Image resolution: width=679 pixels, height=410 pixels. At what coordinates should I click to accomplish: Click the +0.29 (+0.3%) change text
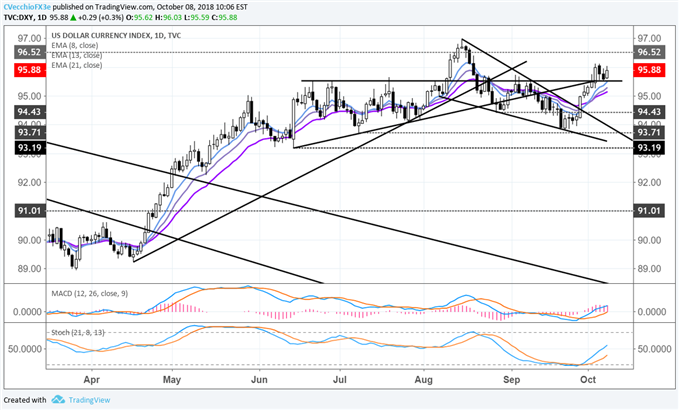(100, 18)
